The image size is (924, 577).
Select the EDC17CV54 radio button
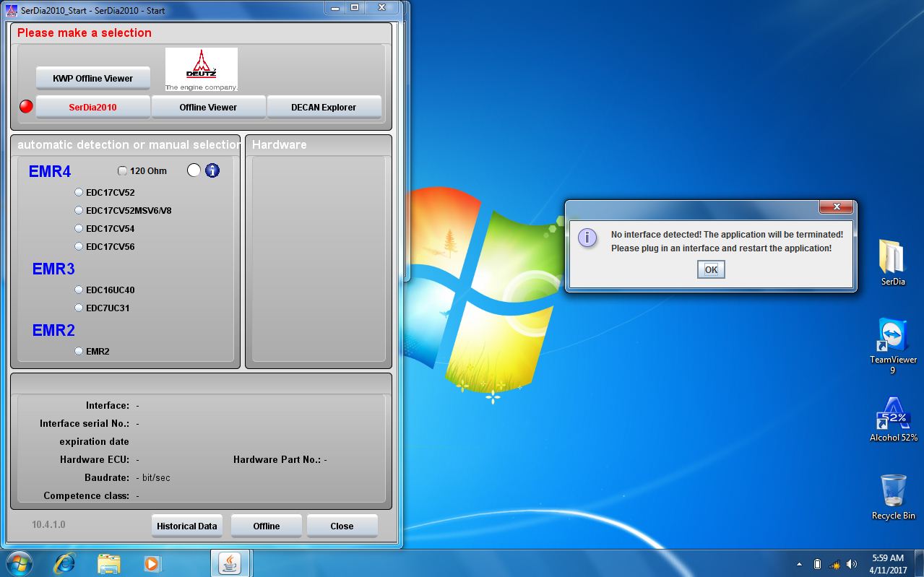79,228
